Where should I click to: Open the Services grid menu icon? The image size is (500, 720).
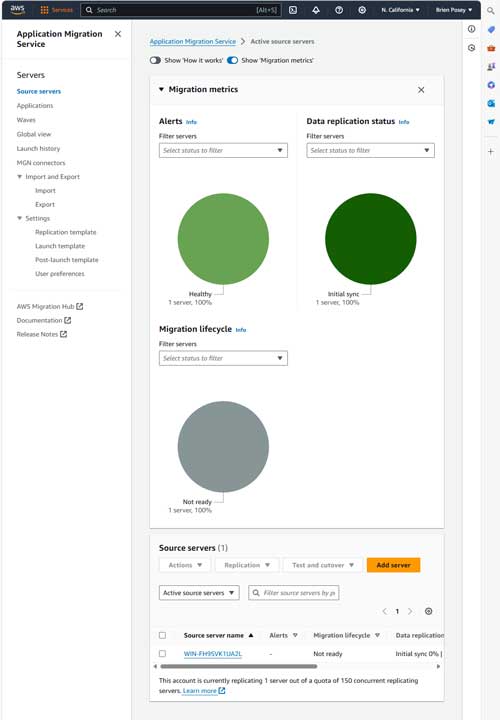point(44,10)
